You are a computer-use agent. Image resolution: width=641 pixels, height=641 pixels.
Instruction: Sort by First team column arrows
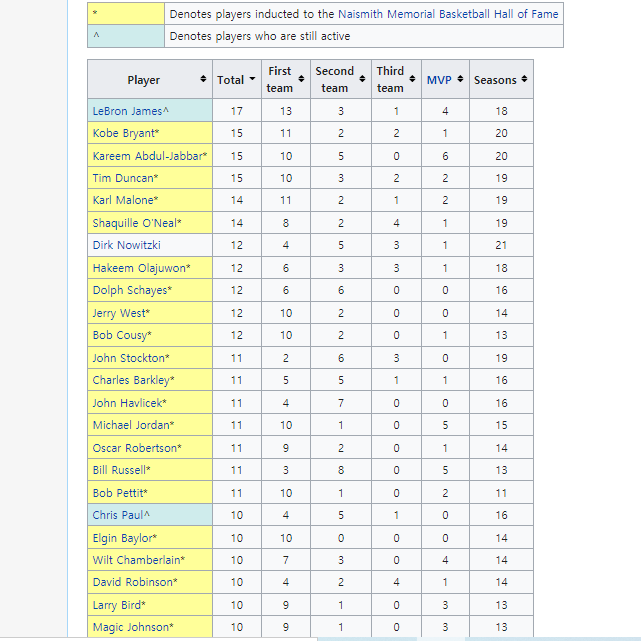pos(301,79)
